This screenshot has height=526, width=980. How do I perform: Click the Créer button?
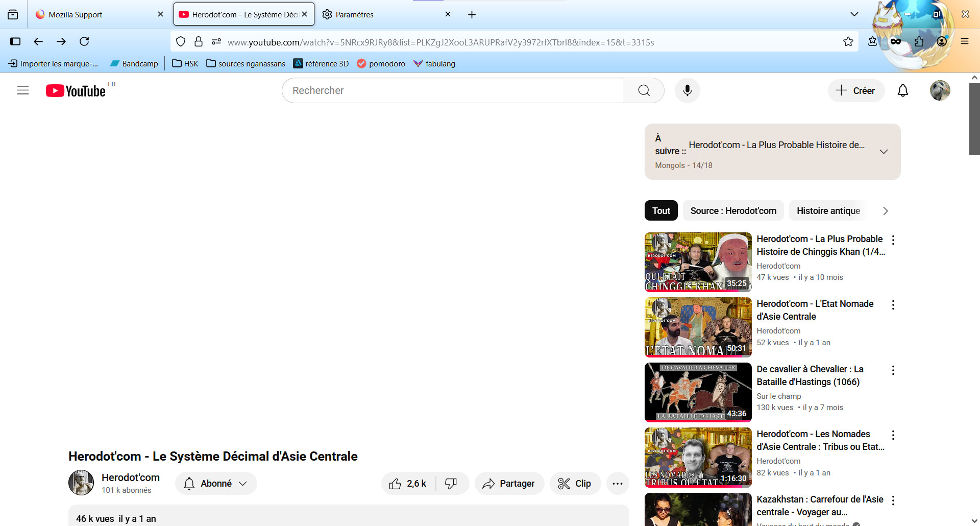tap(856, 90)
